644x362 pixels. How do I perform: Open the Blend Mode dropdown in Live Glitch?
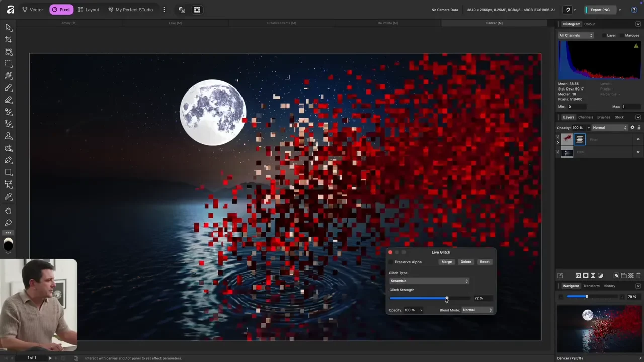click(477, 310)
